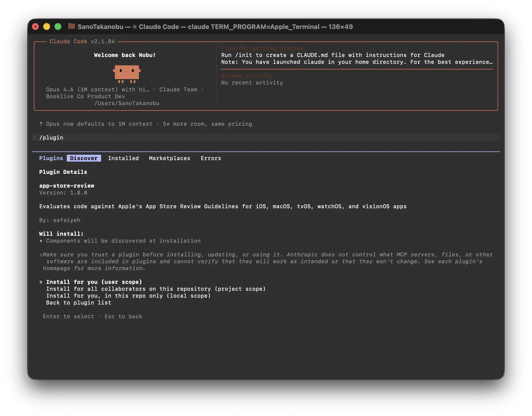This screenshot has height=416, width=532.
Task: Click 'Run /init to create a CLAUDE.md' tip
Action: tap(333, 55)
